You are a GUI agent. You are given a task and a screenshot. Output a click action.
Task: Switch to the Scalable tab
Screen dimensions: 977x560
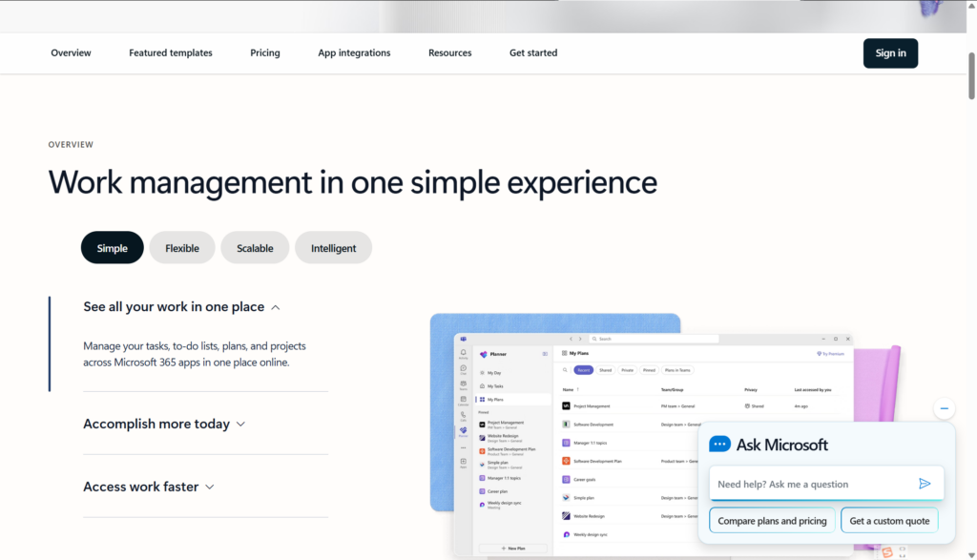click(x=255, y=248)
